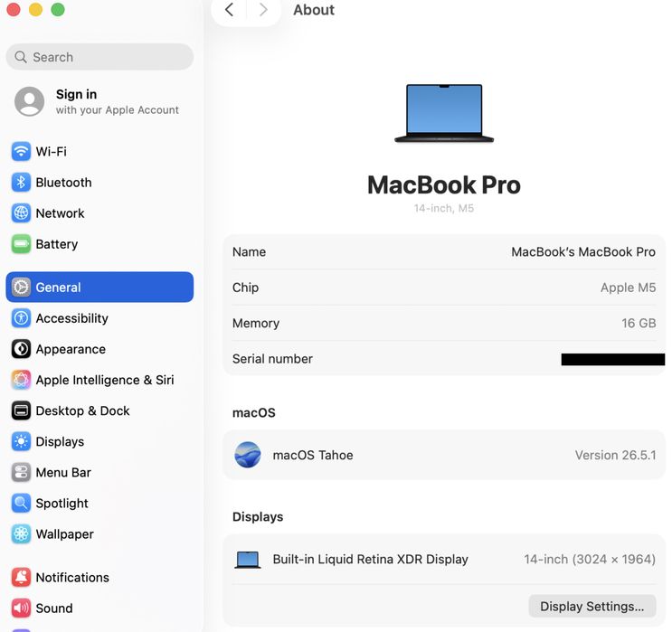Click the Memory row label
Viewport: 672px width, 632px height.
[x=256, y=323]
